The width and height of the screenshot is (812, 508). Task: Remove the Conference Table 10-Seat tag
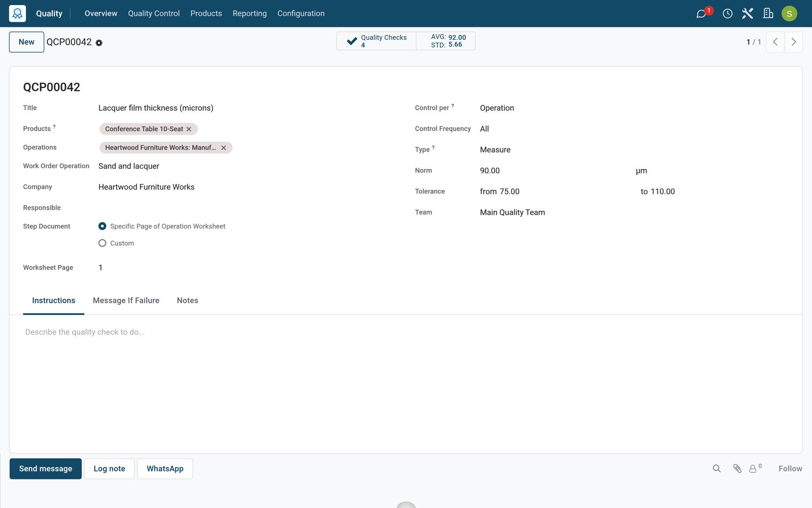pos(189,129)
